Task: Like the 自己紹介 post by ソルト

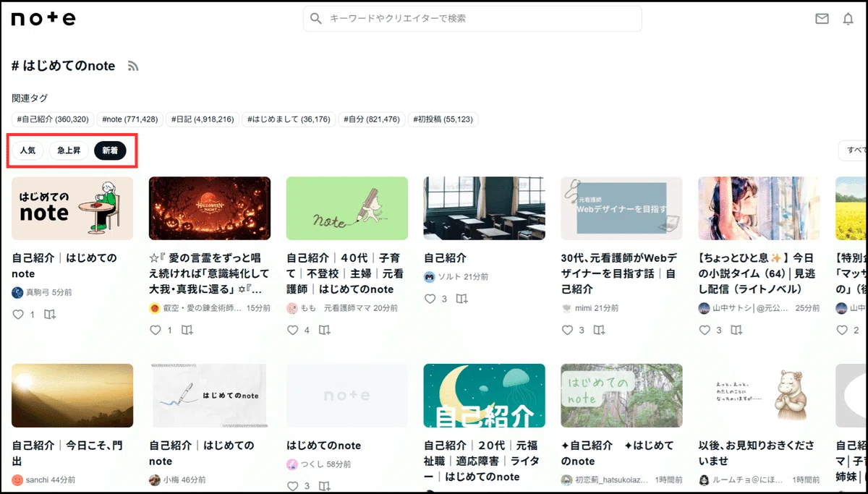Action: pos(430,299)
